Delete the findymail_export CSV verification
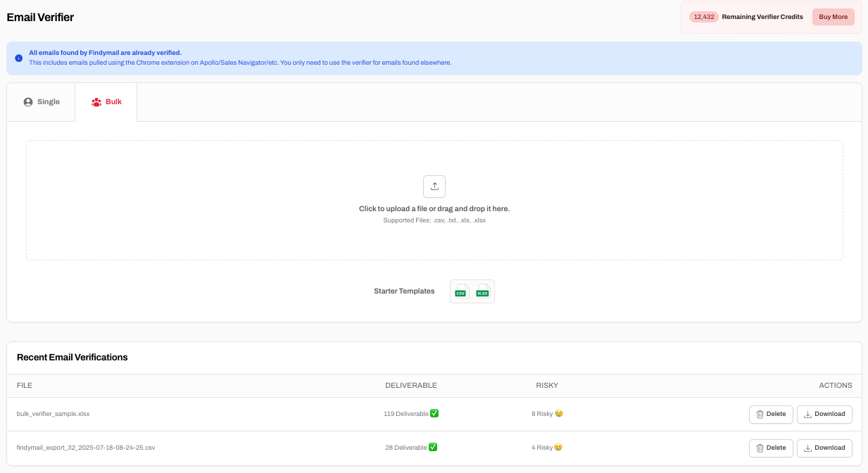This screenshot has height=473, width=868. 771,448
